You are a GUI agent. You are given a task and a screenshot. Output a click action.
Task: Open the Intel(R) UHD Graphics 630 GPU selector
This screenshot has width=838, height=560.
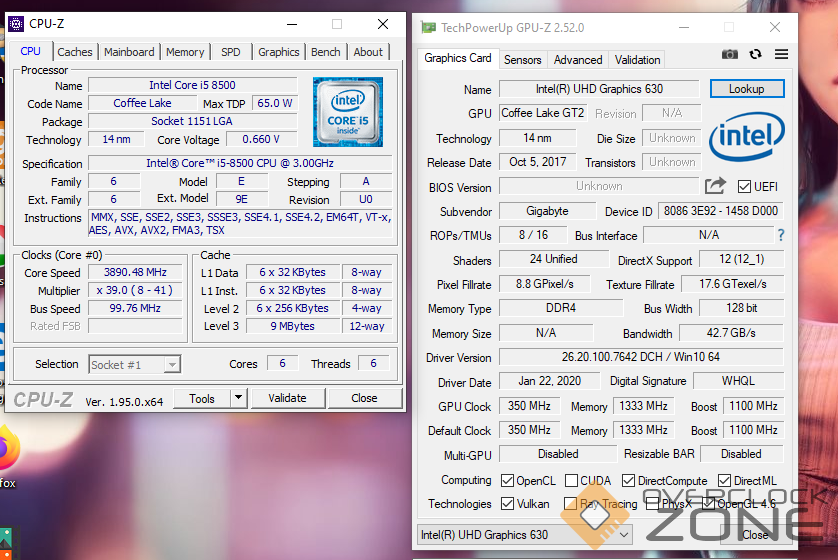click(526, 535)
